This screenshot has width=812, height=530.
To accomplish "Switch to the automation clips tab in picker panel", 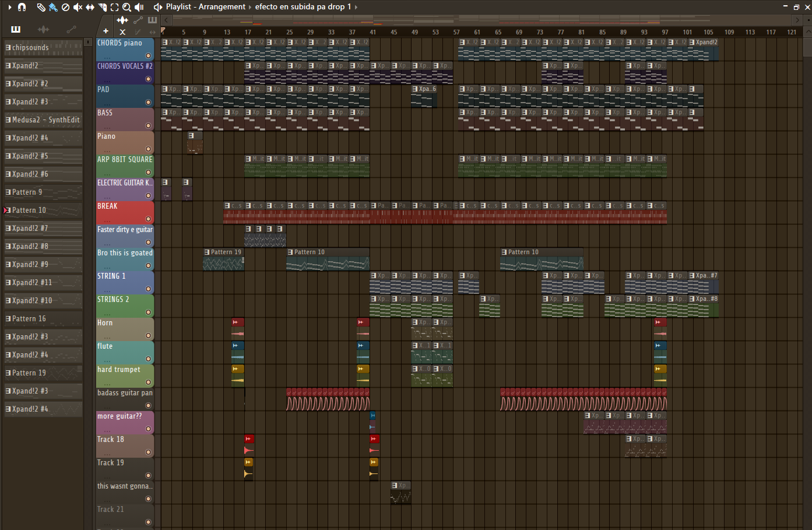I will [72, 29].
